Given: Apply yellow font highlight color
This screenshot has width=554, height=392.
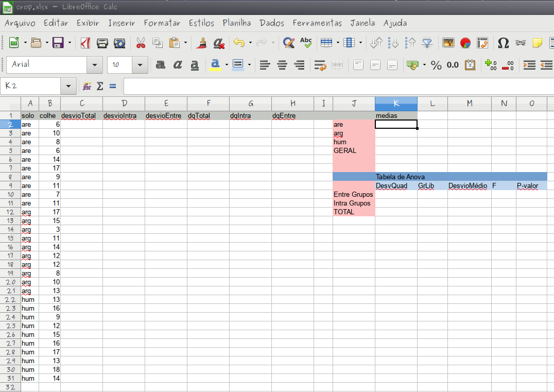Looking at the screenshot, I should tap(215, 65).
